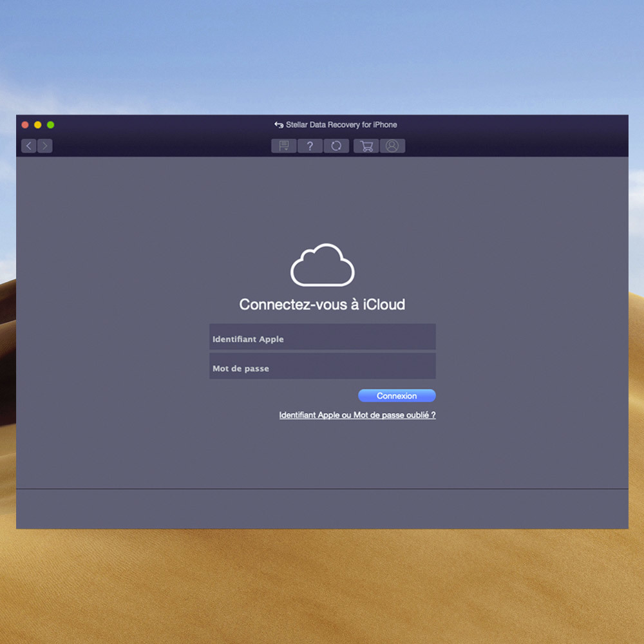
Task: Click the Connectez-vous à iCloud heading
Action: pyautogui.click(x=322, y=305)
